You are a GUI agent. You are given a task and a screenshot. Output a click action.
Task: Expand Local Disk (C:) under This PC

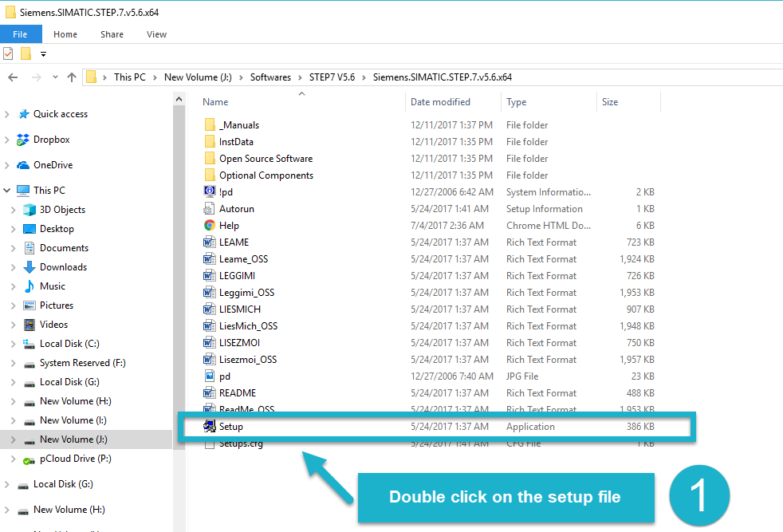14,344
